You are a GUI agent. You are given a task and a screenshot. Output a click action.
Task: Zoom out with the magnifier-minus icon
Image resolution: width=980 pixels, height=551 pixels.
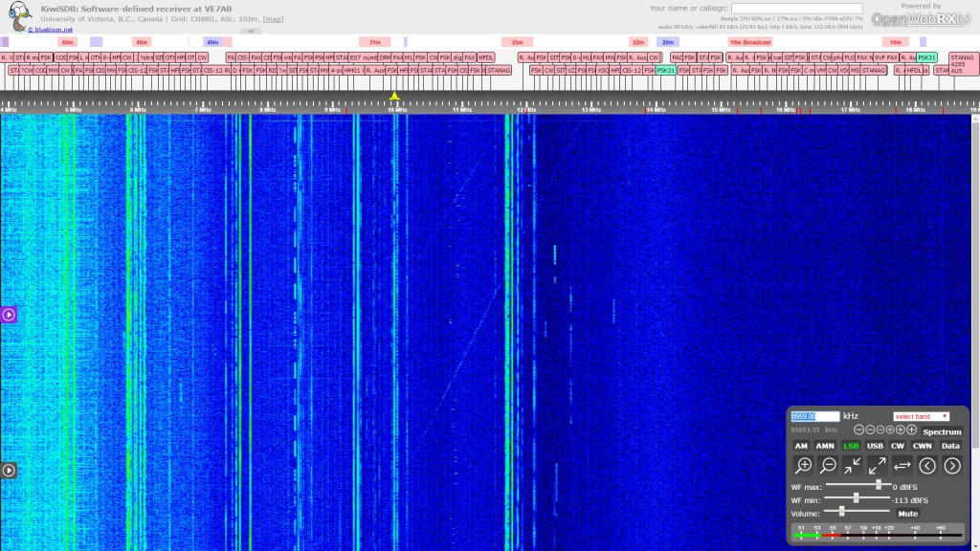click(828, 466)
